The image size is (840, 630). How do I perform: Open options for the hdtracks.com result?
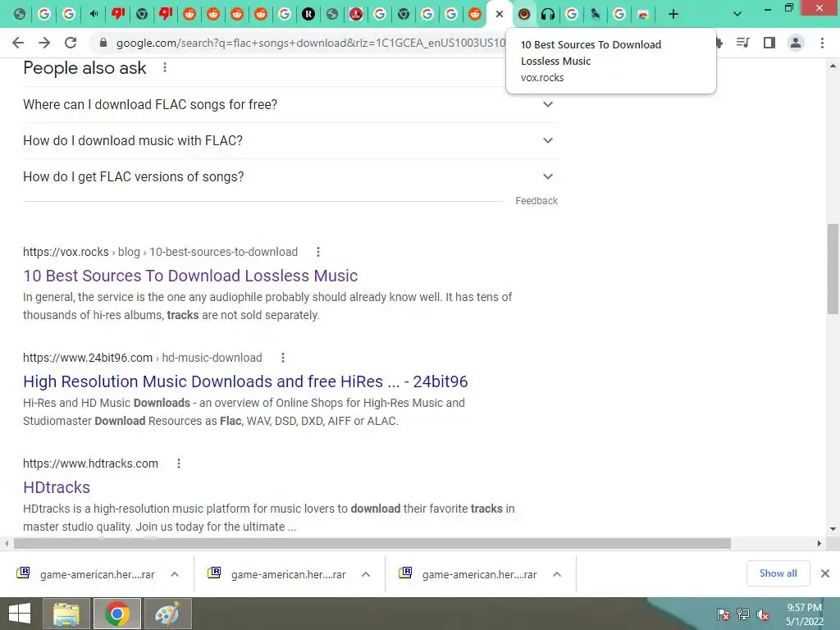tap(179, 463)
